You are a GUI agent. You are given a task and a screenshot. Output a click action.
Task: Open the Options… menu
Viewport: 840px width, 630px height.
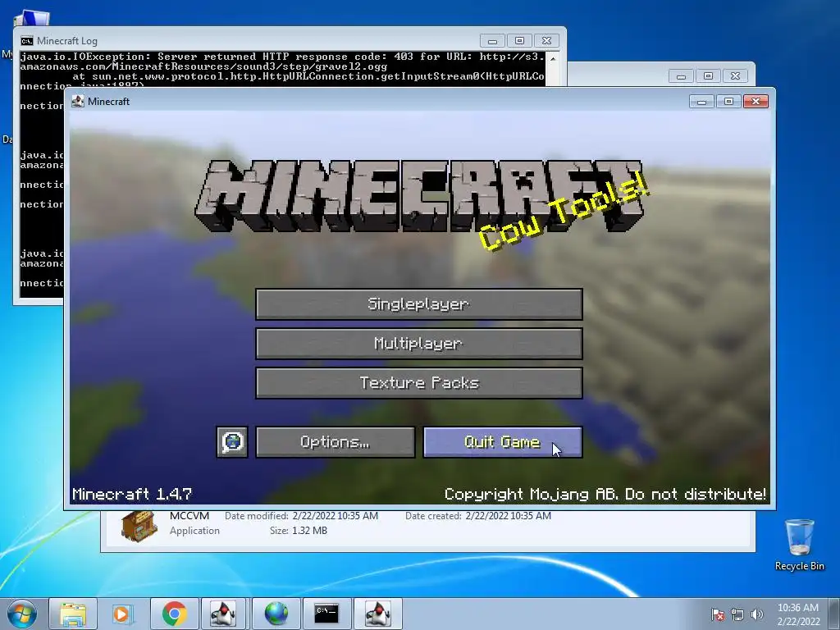pos(336,442)
